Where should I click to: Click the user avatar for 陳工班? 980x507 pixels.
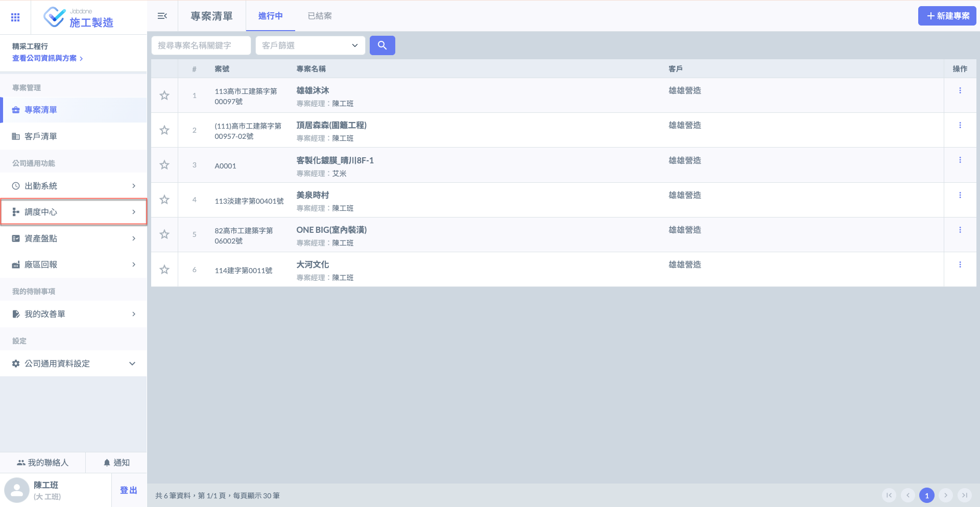coord(17,490)
